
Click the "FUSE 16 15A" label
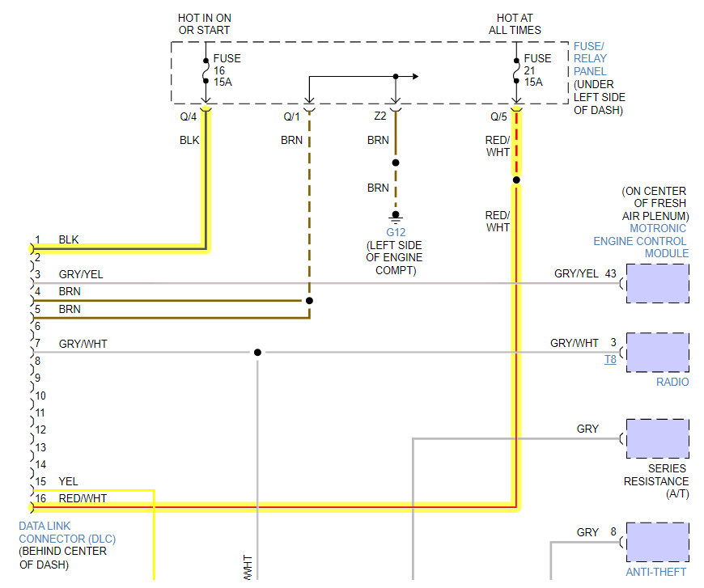(227, 70)
